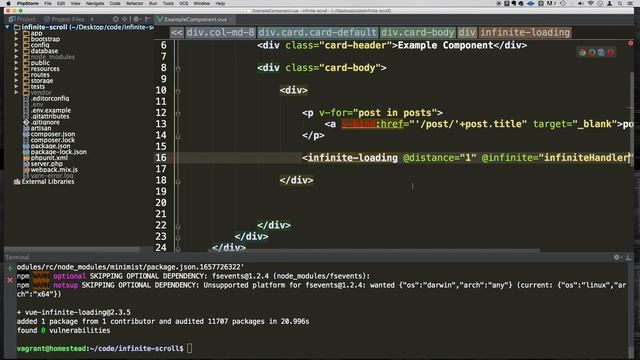Expand the vendor folder arrow
The width and height of the screenshot is (640, 360).
(x=16, y=92)
